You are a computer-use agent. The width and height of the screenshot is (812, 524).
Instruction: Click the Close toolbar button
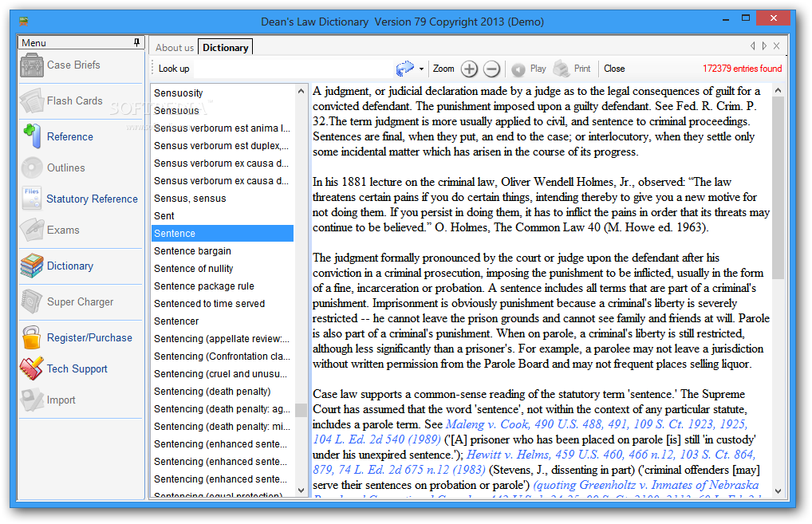click(614, 69)
